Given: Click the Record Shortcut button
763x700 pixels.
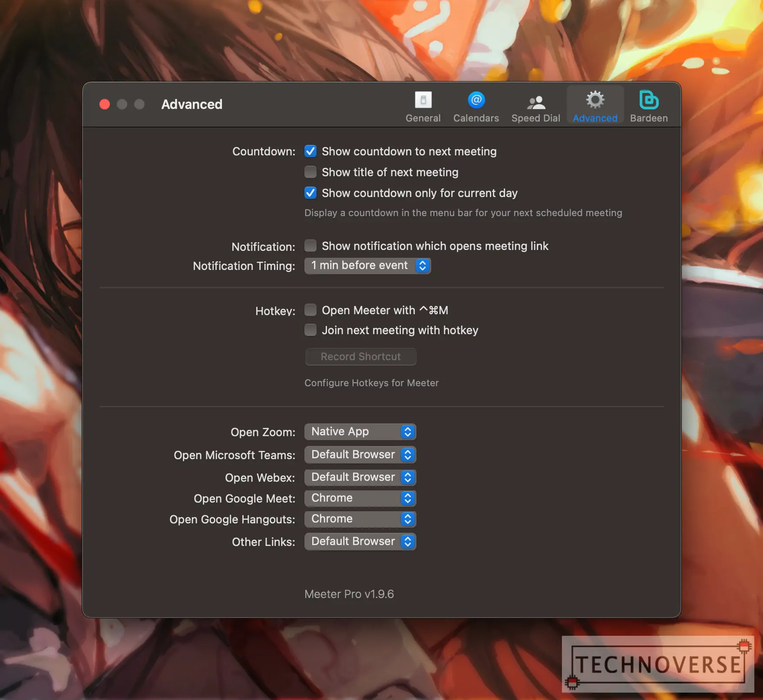Looking at the screenshot, I should click(x=360, y=357).
